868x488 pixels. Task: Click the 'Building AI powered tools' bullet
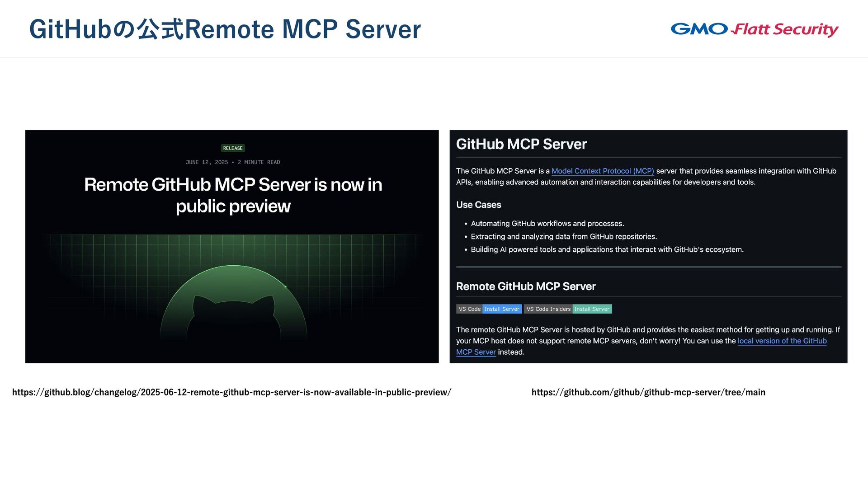[x=607, y=250]
